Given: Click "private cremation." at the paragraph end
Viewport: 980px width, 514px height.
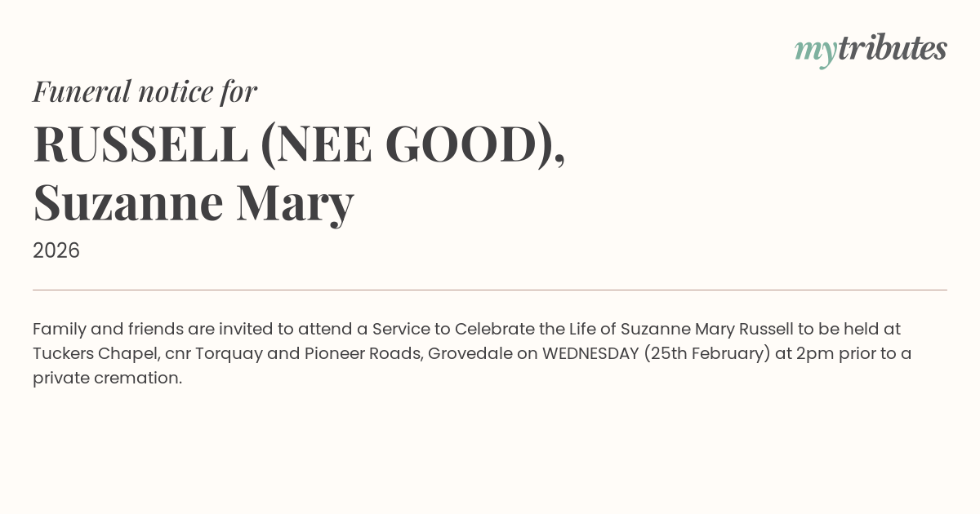Looking at the screenshot, I should [107, 378].
